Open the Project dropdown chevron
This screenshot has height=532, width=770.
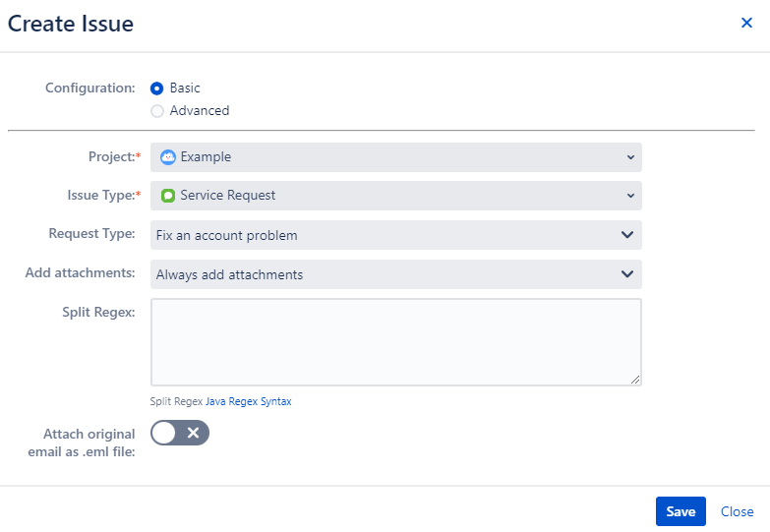click(x=630, y=157)
